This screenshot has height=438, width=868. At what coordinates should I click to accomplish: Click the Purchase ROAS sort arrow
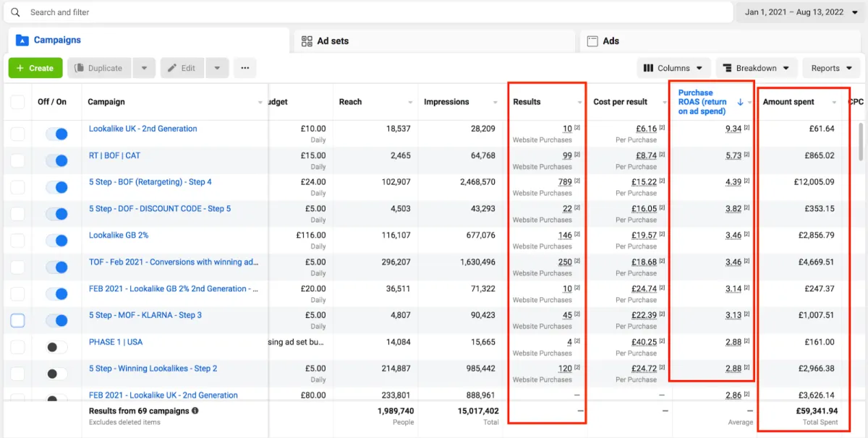(740, 102)
